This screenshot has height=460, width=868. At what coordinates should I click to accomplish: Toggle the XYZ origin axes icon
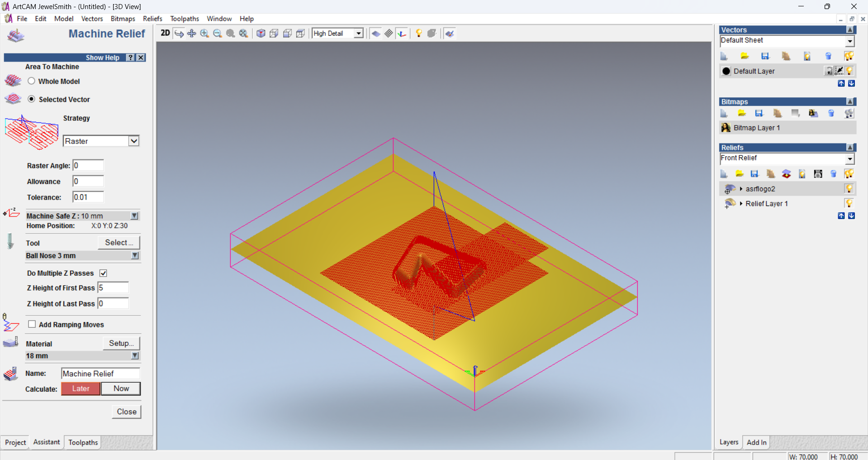(x=402, y=34)
